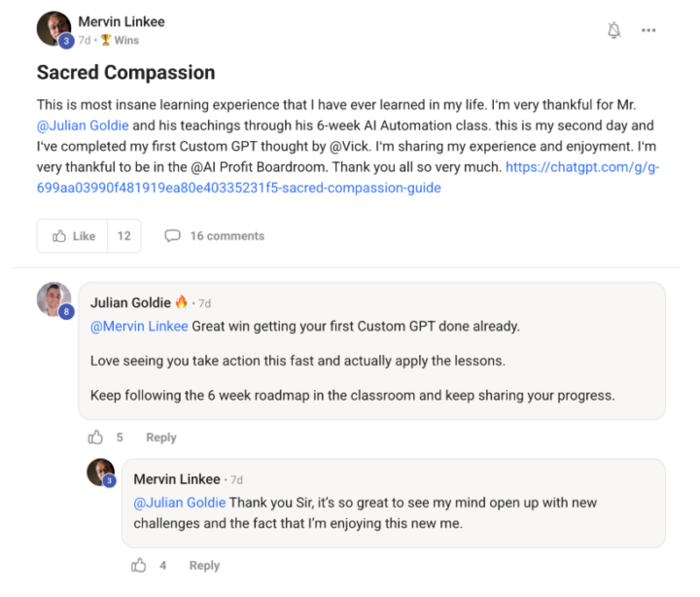Reply to Mervin Linkee's nested comment
Viewport: 700px width, 597px height.
pyautogui.click(x=204, y=565)
